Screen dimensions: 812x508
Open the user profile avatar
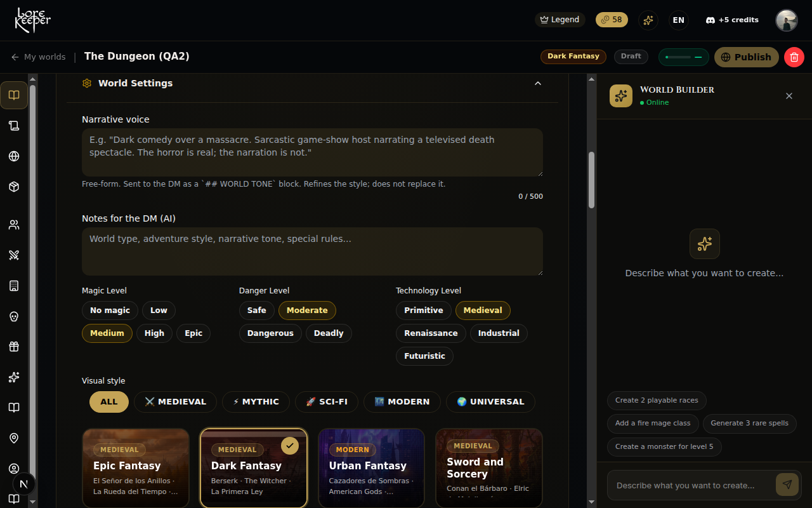787,20
